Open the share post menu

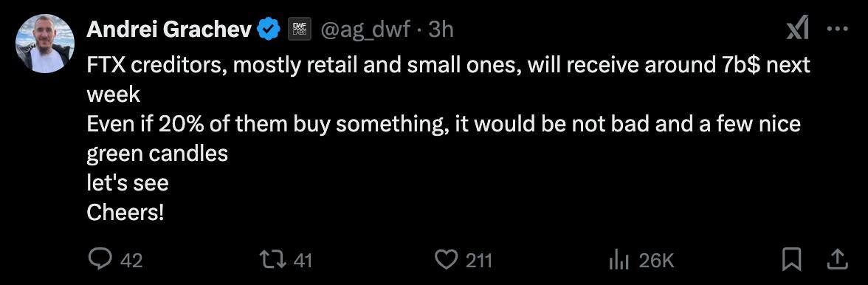click(x=838, y=259)
